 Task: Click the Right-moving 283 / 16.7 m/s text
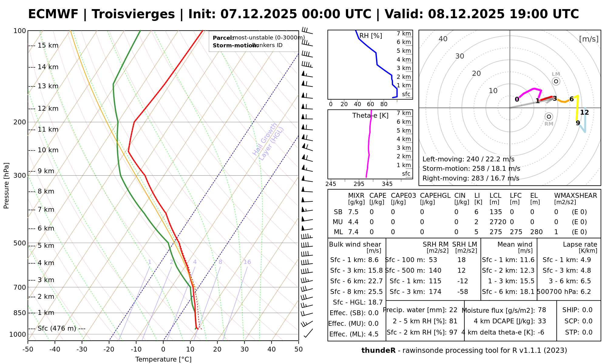tap(471, 178)
